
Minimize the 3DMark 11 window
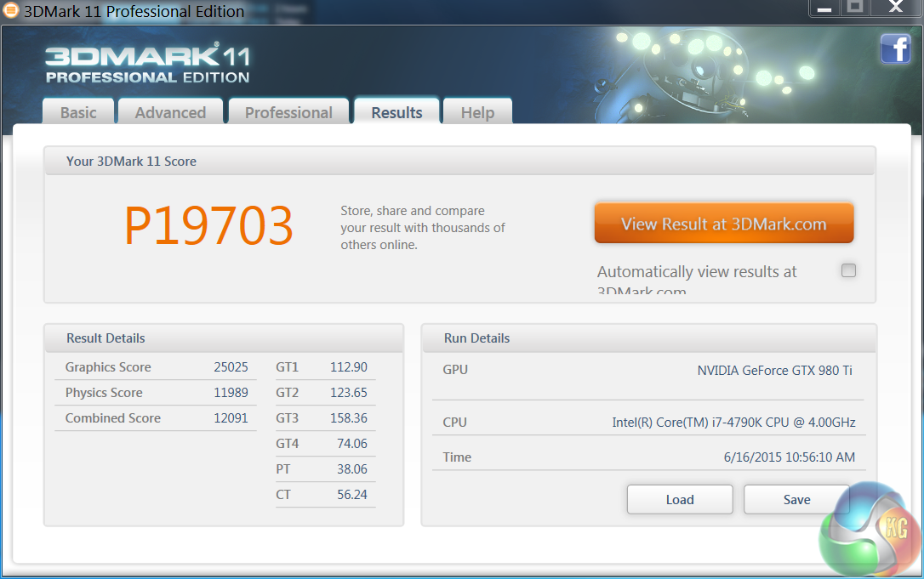(x=824, y=9)
